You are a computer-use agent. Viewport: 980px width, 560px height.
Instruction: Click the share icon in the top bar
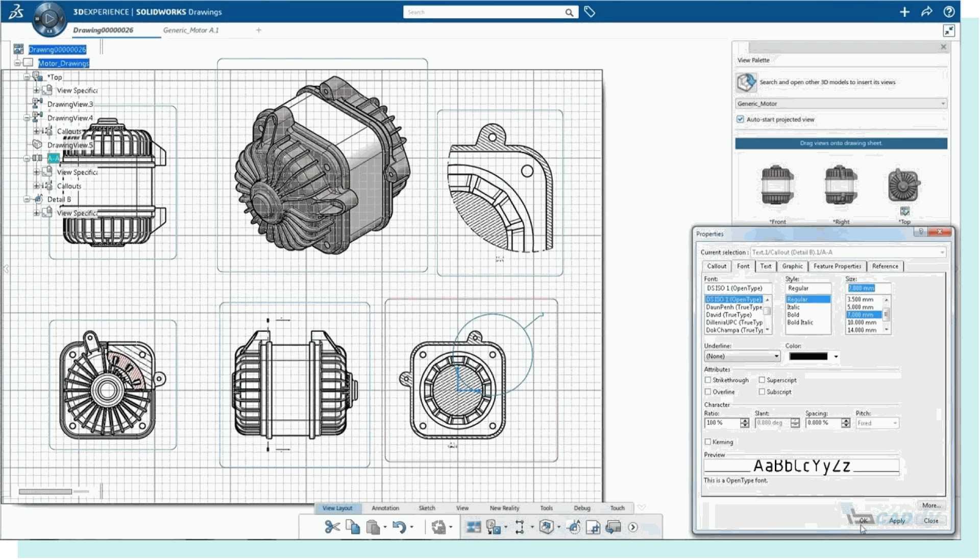pyautogui.click(x=927, y=12)
